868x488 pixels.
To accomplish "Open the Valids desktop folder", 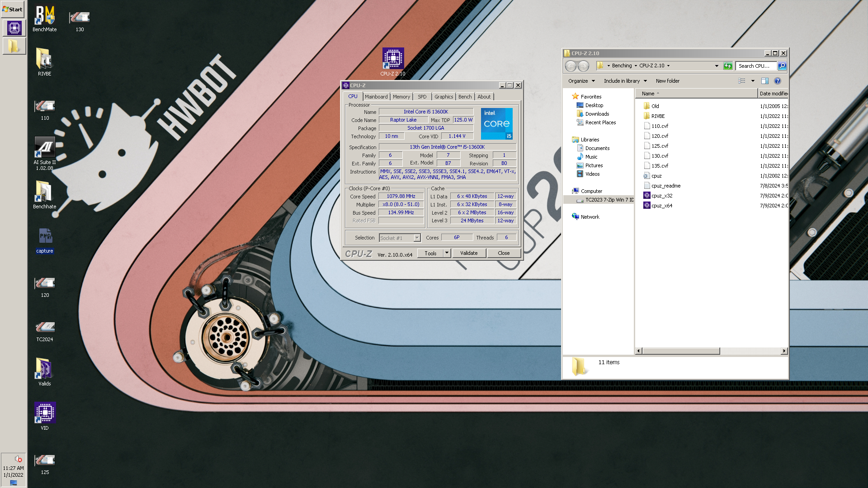I will tap(44, 371).
